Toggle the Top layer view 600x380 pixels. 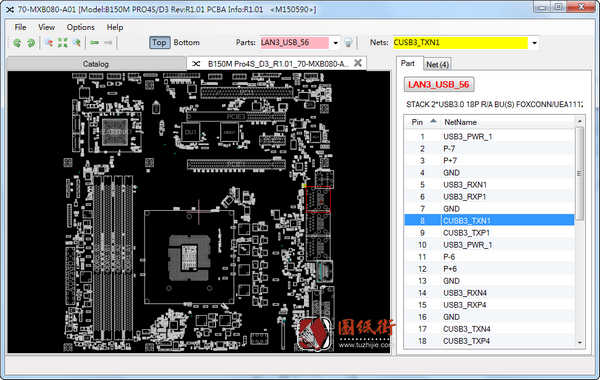pos(159,42)
